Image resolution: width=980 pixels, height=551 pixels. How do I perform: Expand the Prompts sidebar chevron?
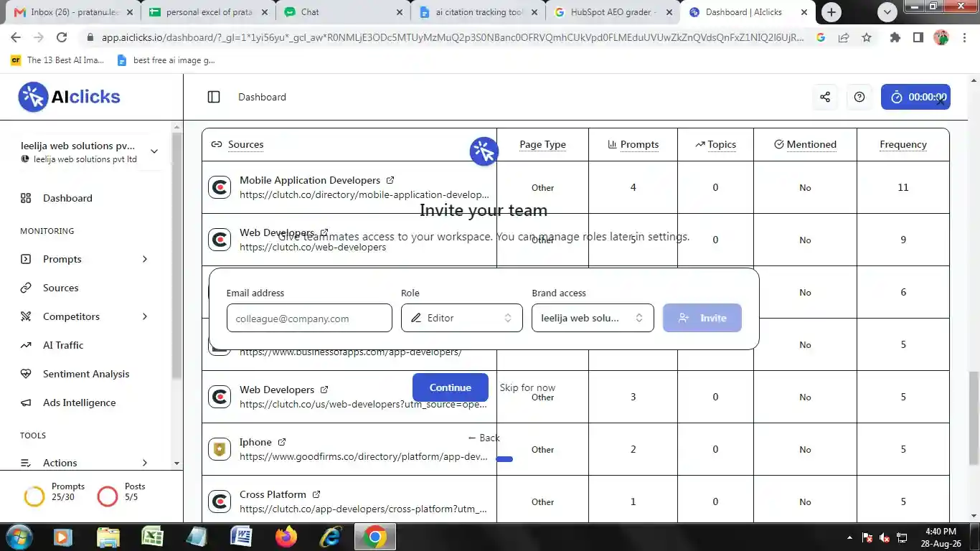pyautogui.click(x=145, y=259)
